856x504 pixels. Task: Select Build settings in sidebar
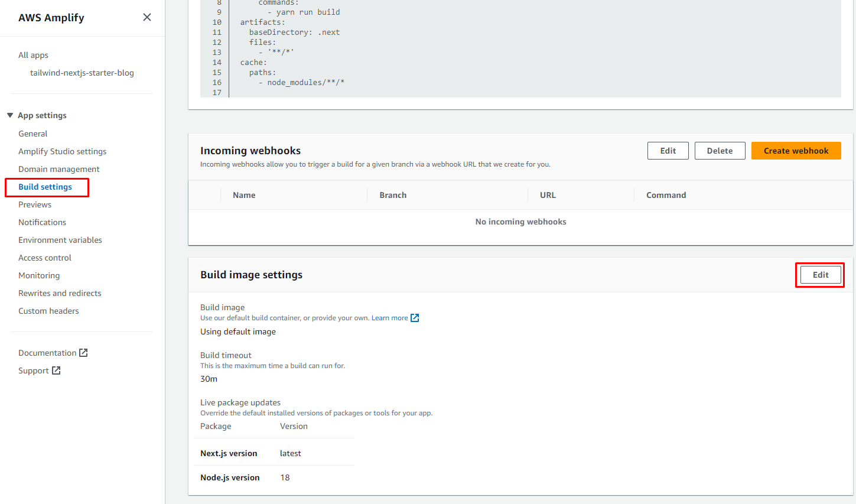[x=45, y=187]
